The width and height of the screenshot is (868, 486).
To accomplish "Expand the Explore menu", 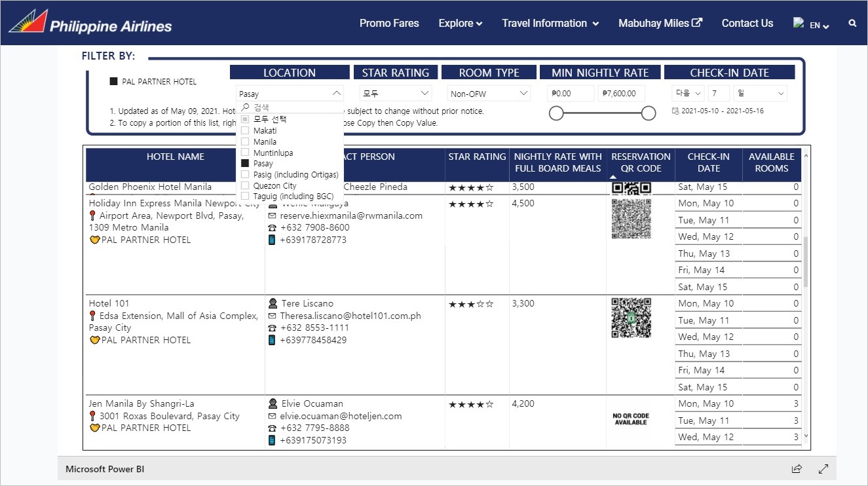I will coord(461,23).
